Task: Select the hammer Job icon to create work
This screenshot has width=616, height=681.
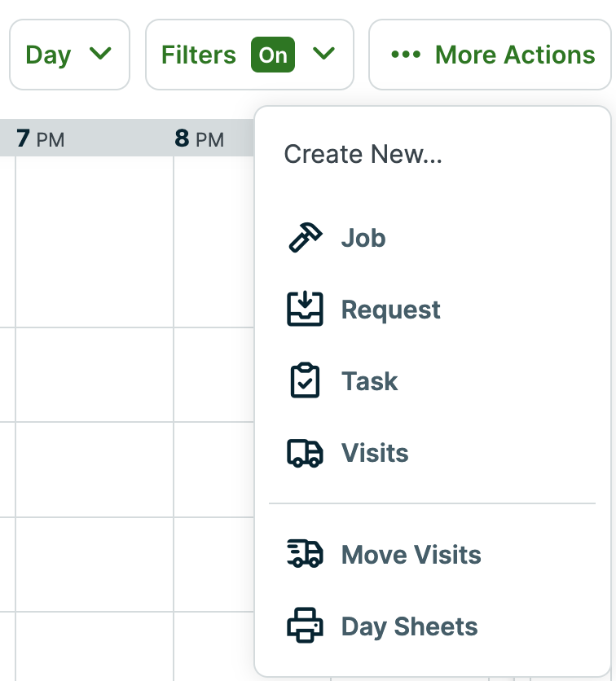Action: coord(305,238)
